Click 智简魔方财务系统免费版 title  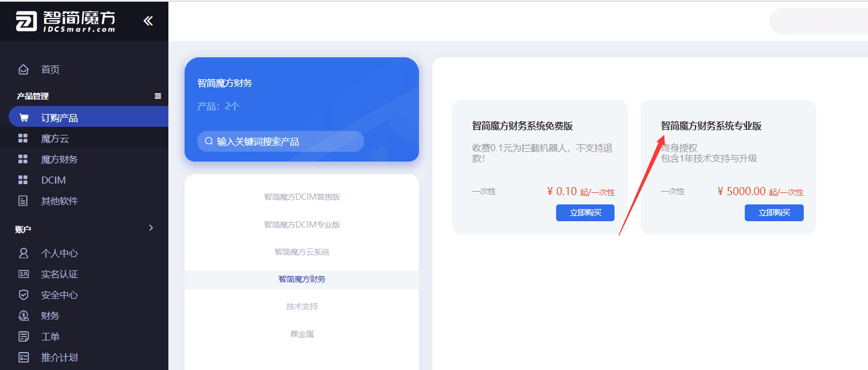(523, 126)
